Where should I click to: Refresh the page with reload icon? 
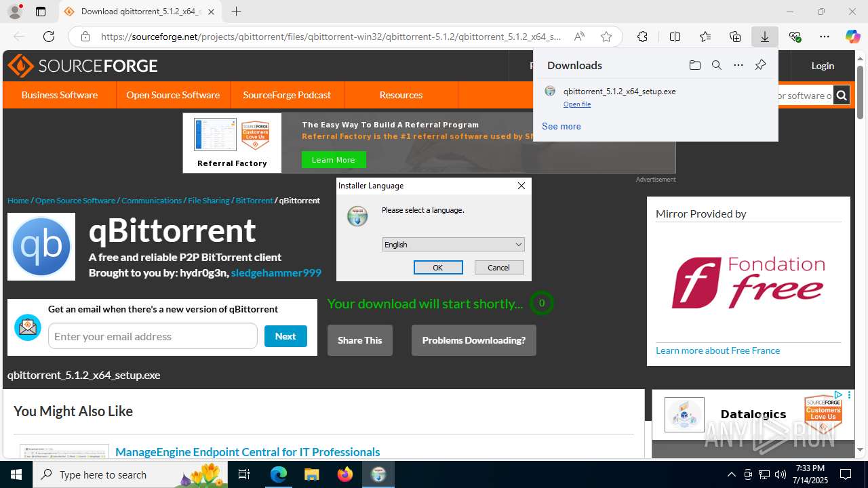click(x=49, y=37)
